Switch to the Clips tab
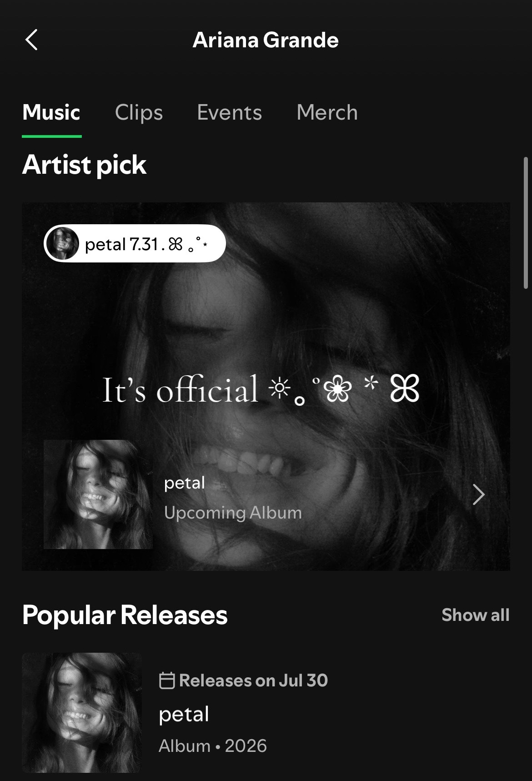The width and height of the screenshot is (532, 781). click(x=139, y=112)
